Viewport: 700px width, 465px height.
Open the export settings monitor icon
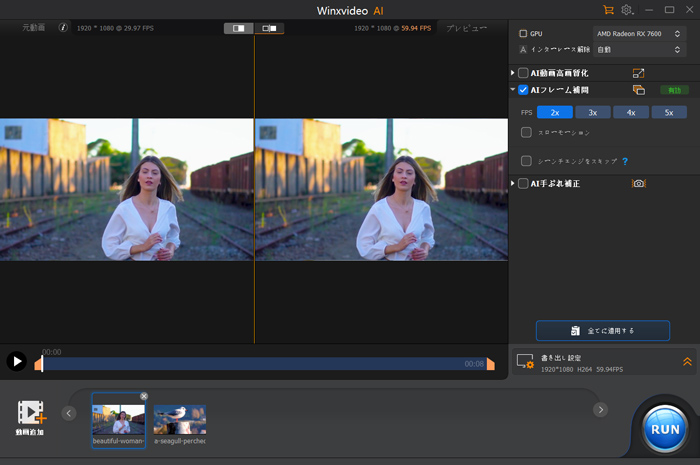pyautogui.click(x=525, y=361)
